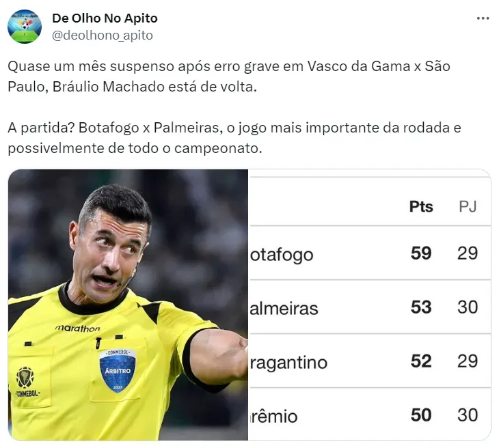499x448 pixels.
Task: Click Palmeiras' 53 points value
Action: 421,307
